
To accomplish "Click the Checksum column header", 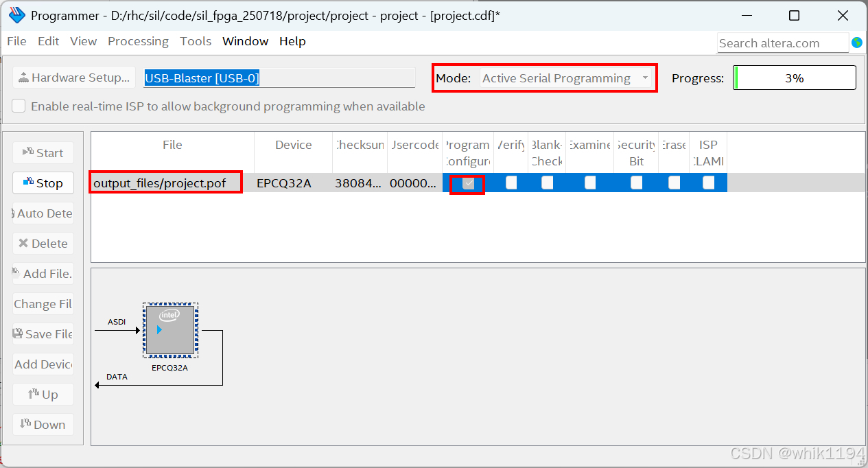I will pyautogui.click(x=360, y=152).
